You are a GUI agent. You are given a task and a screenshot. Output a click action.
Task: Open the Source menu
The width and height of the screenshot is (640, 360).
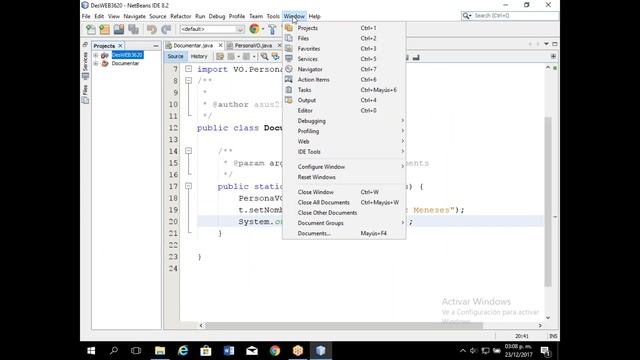[158, 16]
